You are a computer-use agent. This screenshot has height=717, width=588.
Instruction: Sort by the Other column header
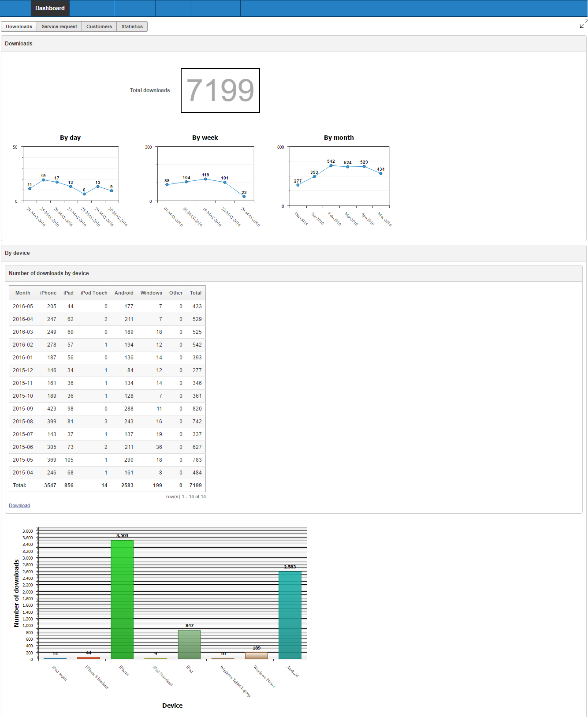(x=176, y=293)
